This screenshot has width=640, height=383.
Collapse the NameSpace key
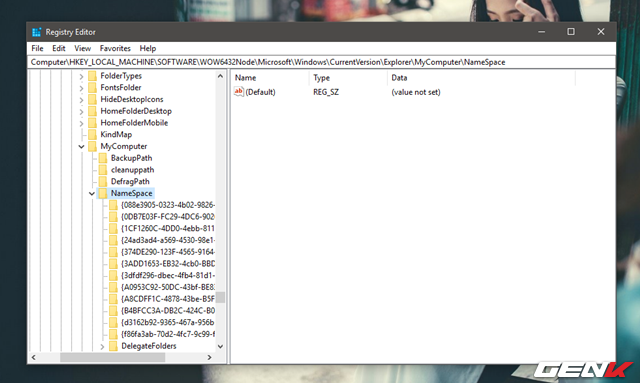(x=92, y=194)
